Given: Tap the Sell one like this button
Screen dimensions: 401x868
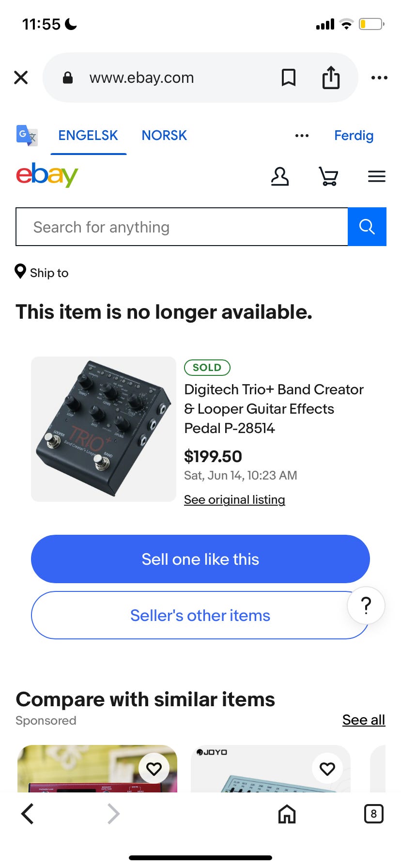Looking at the screenshot, I should (x=200, y=559).
